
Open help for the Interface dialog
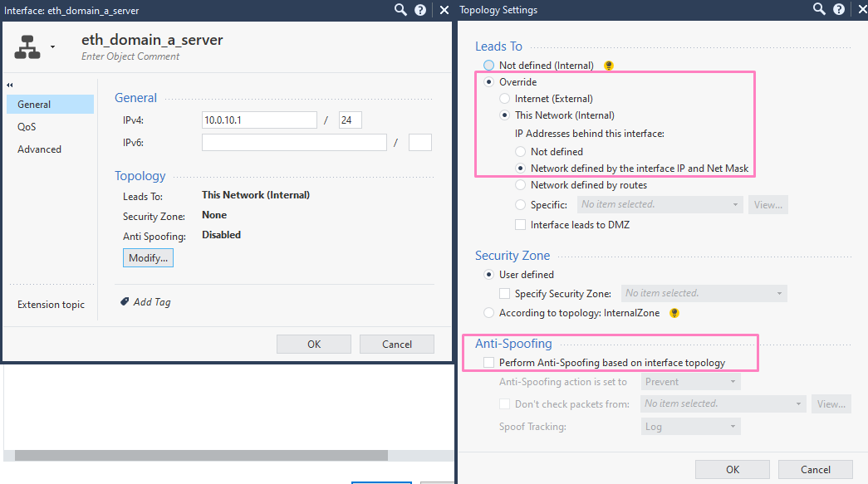pyautogui.click(x=419, y=9)
